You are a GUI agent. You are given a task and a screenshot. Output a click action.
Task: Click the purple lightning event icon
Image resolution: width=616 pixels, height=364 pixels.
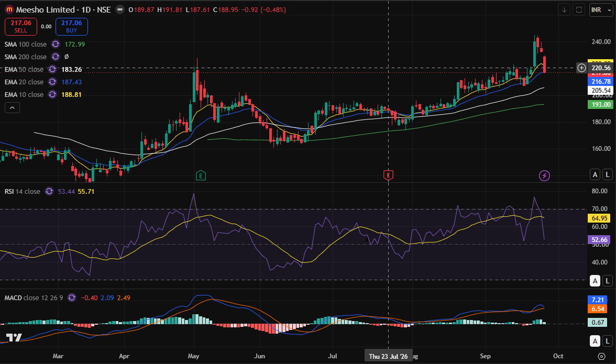(x=544, y=175)
